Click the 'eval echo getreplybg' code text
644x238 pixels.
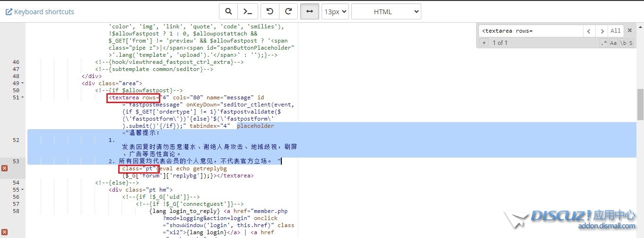tap(193, 168)
